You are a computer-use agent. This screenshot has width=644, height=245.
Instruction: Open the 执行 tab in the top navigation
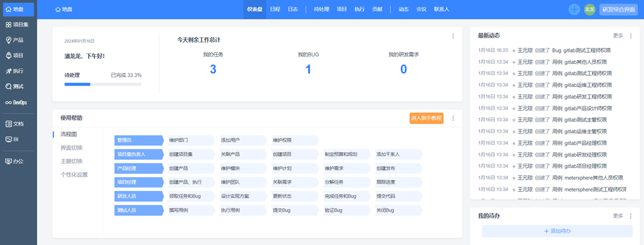360,10
